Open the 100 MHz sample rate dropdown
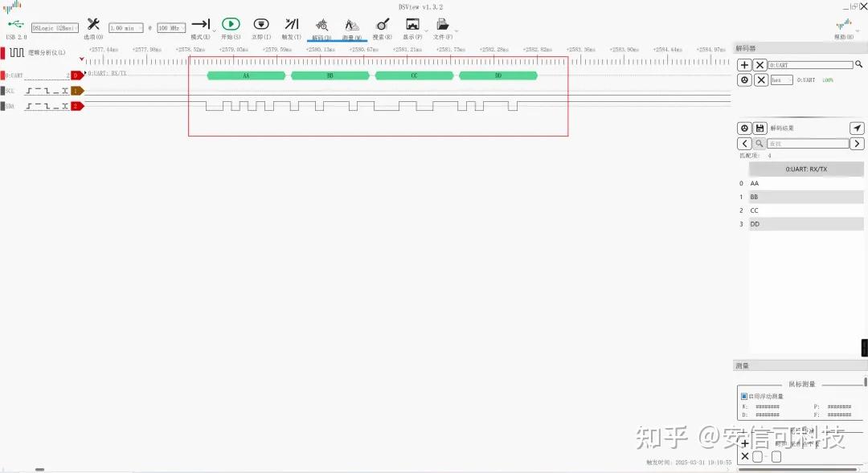 172,27
